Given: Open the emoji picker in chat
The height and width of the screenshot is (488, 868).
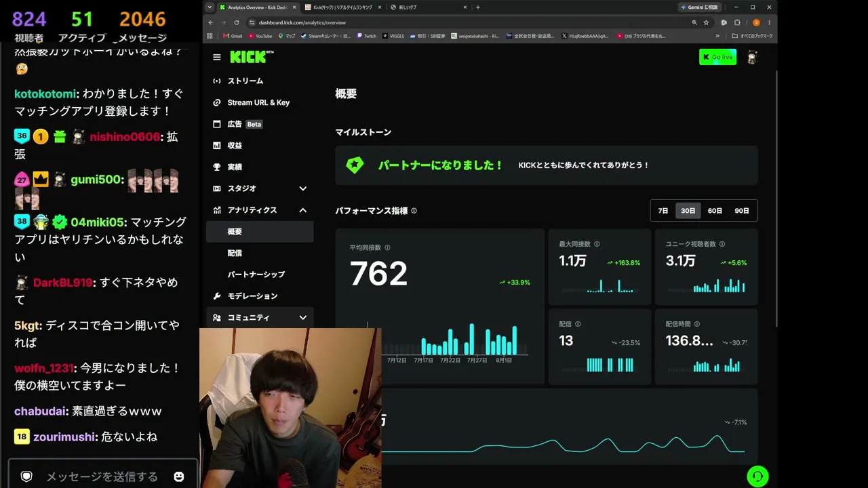Looking at the screenshot, I should (x=179, y=476).
